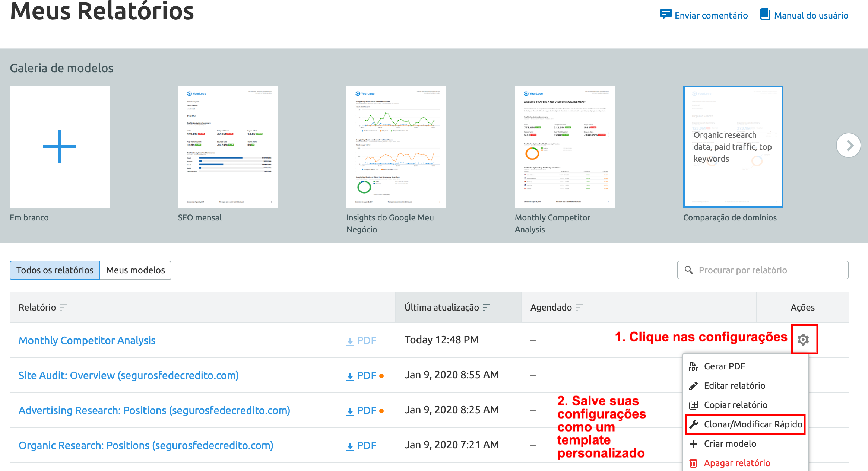Sort by the Relatório column arrow

(x=63, y=307)
